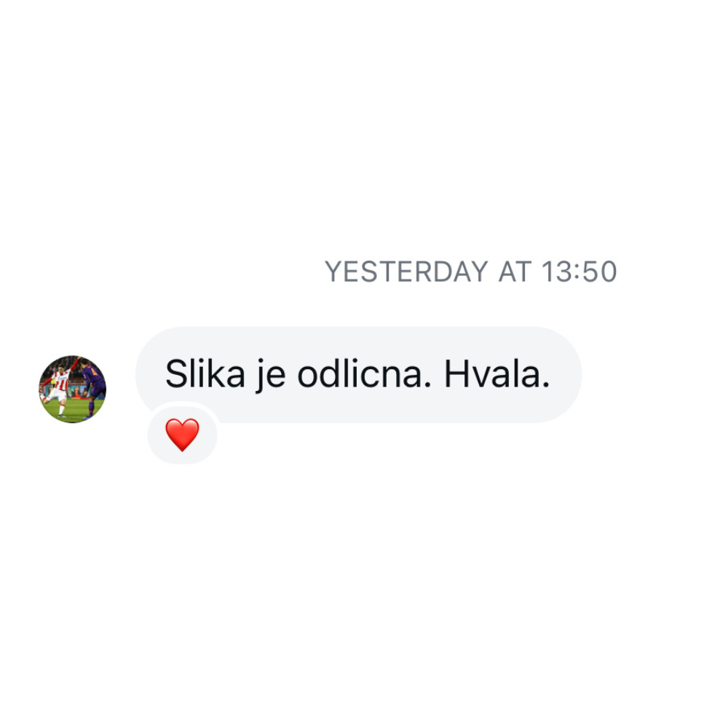
Task: Select the message bubble 'Slika je odlicna. Hvala.'
Action: tap(358, 375)
